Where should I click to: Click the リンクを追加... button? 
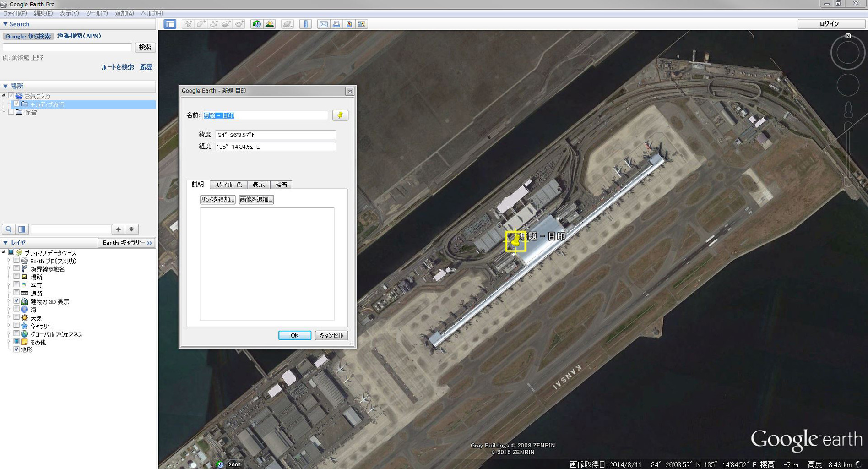tap(217, 200)
